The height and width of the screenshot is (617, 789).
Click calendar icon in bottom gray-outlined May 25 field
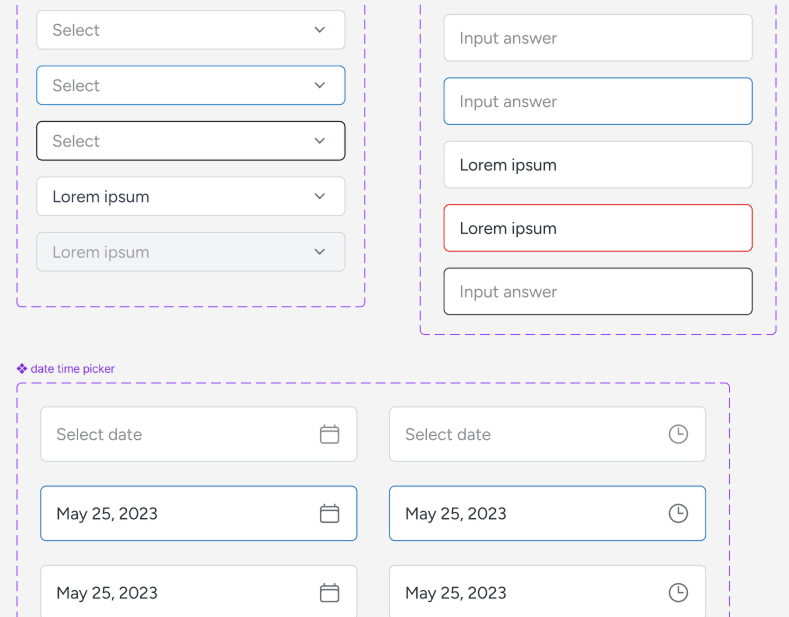point(329,593)
